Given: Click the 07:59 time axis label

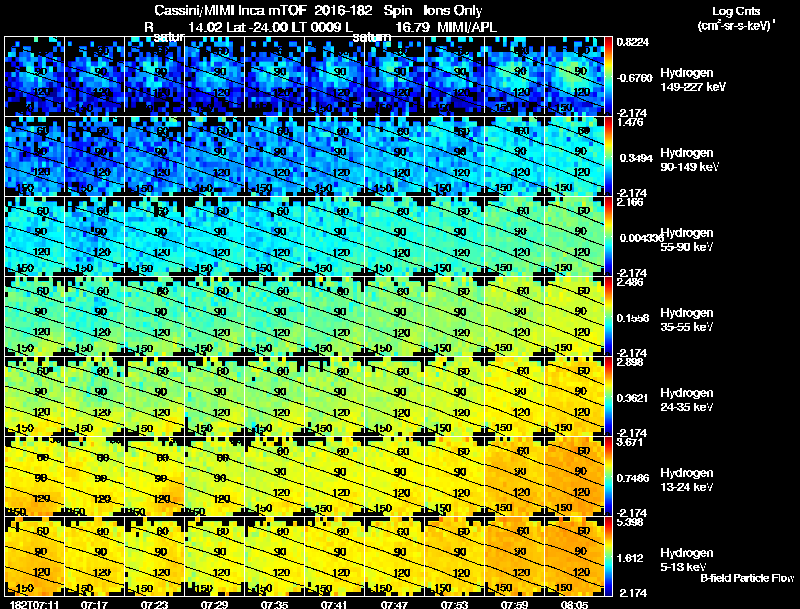Looking at the screenshot, I should (x=514, y=604).
